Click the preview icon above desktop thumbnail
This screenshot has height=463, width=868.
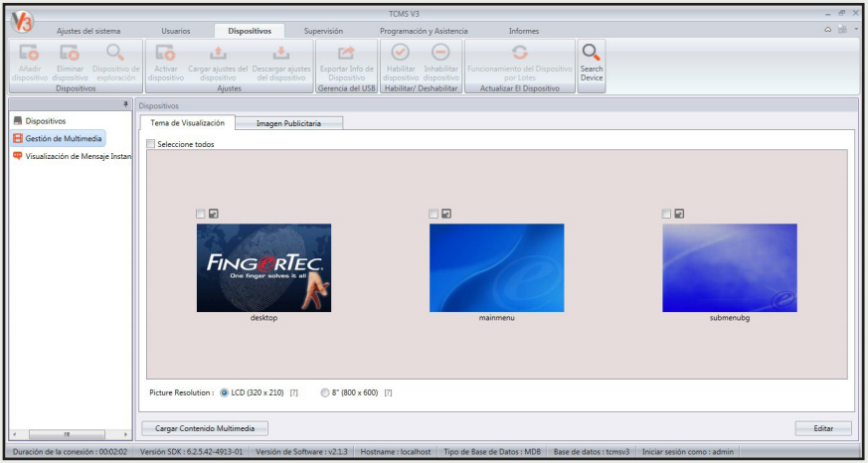tap(213, 214)
